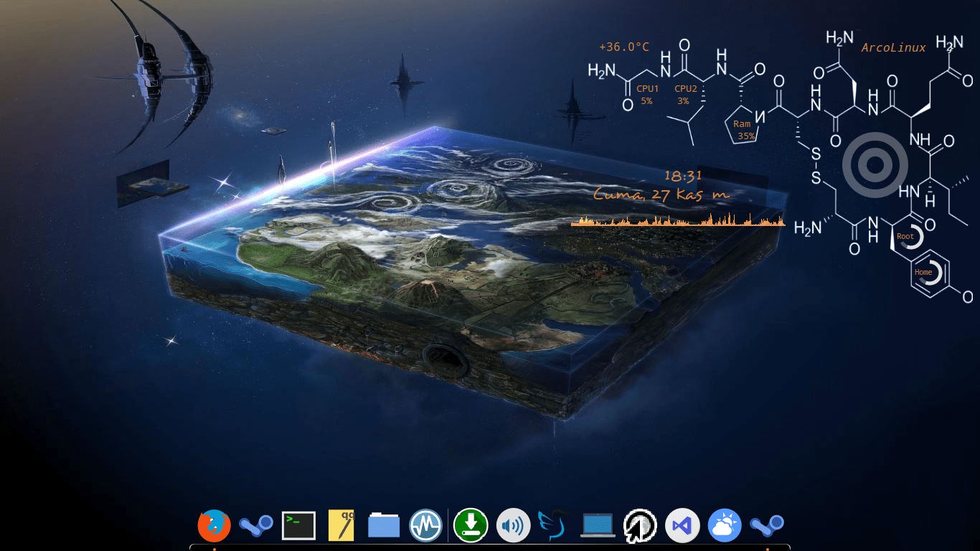Click the mouse cursor icon in dock

click(640, 526)
